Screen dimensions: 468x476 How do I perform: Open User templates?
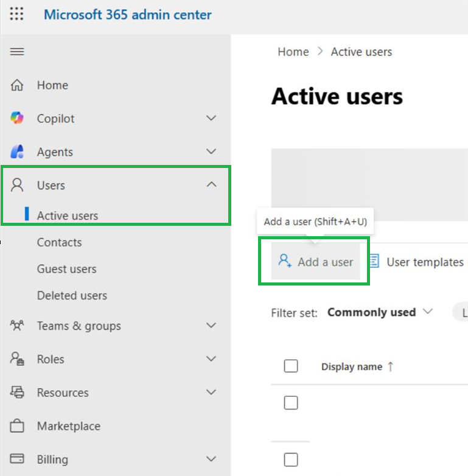[416, 262]
